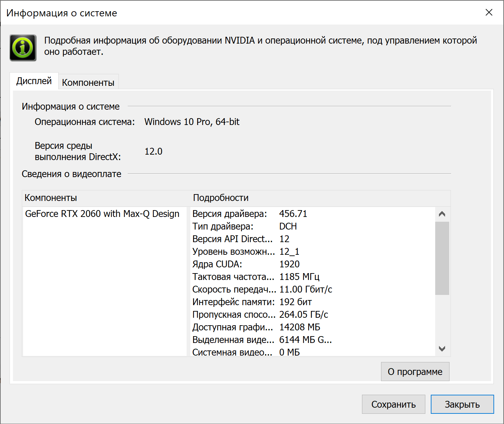
Task: Select the Тип драйвера row
Action: pyautogui.click(x=313, y=226)
